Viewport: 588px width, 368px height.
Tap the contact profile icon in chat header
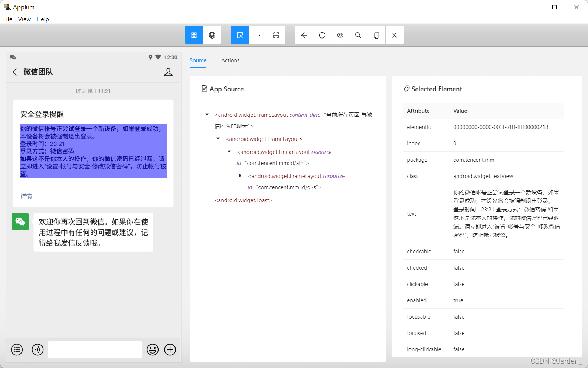pyautogui.click(x=168, y=72)
